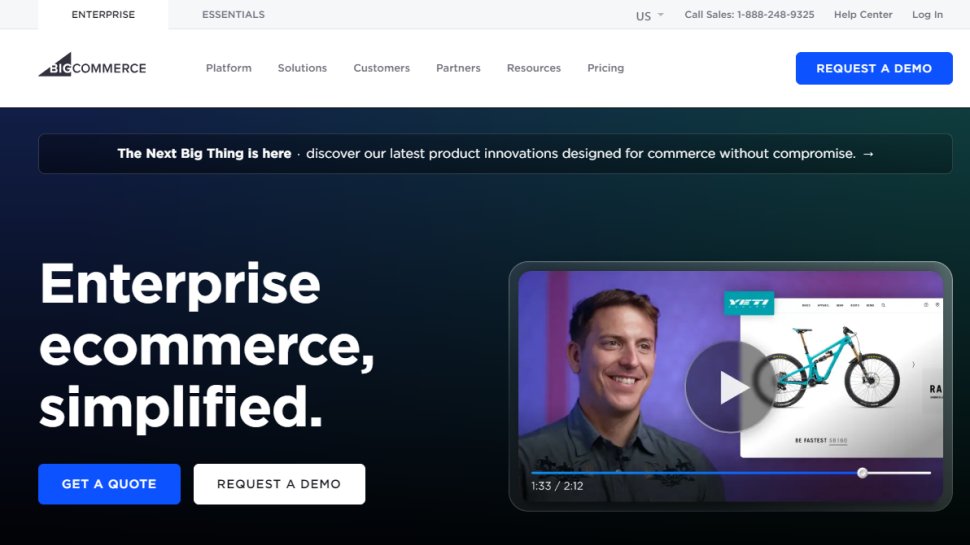The image size is (970, 545).
Task: Open the Platform menu
Action: coord(228,68)
